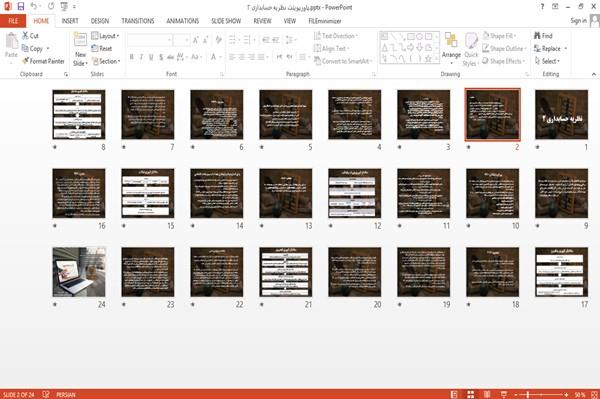Toggle Bold formatting button
This screenshot has height=399, width=600.
pos(132,57)
